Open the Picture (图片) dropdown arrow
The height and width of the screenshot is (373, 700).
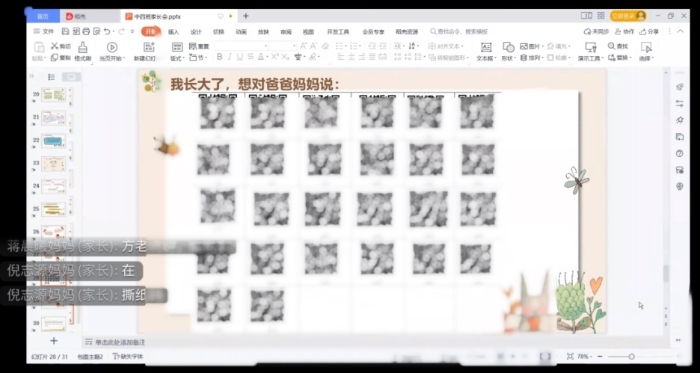point(543,46)
